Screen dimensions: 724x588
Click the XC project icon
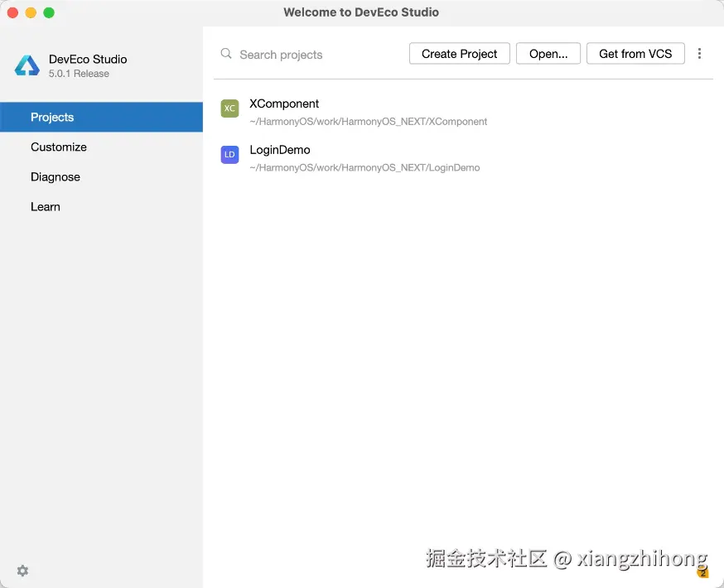(x=229, y=108)
